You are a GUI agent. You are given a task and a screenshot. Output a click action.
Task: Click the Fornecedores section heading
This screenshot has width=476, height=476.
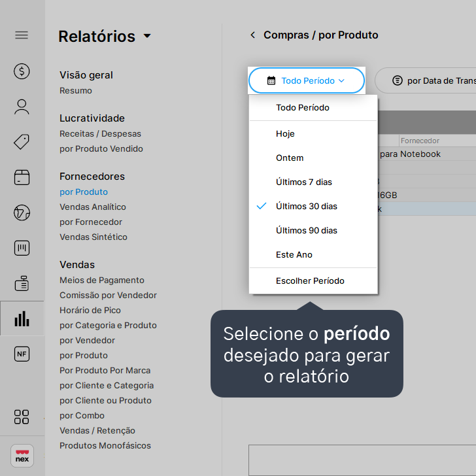92,177
